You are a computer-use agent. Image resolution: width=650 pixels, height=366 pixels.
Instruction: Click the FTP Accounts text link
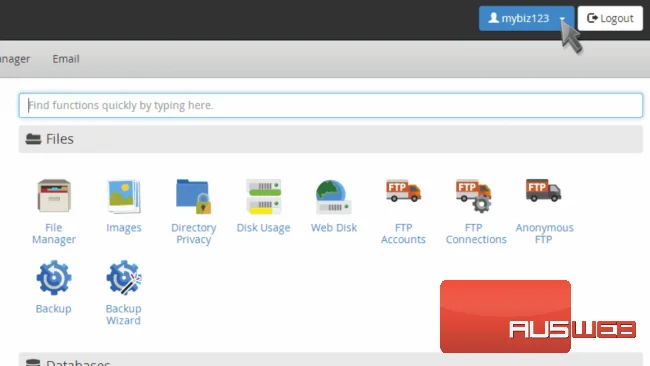pyautogui.click(x=403, y=233)
